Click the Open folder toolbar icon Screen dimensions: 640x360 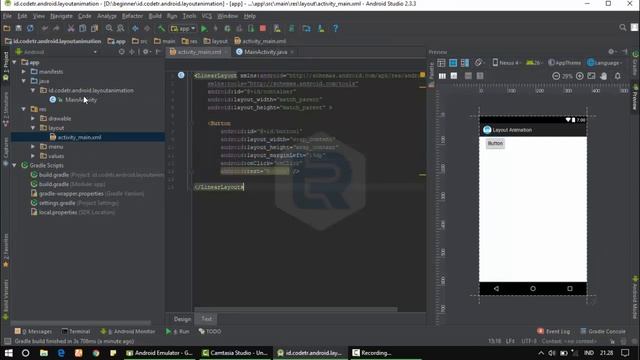point(7,28)
